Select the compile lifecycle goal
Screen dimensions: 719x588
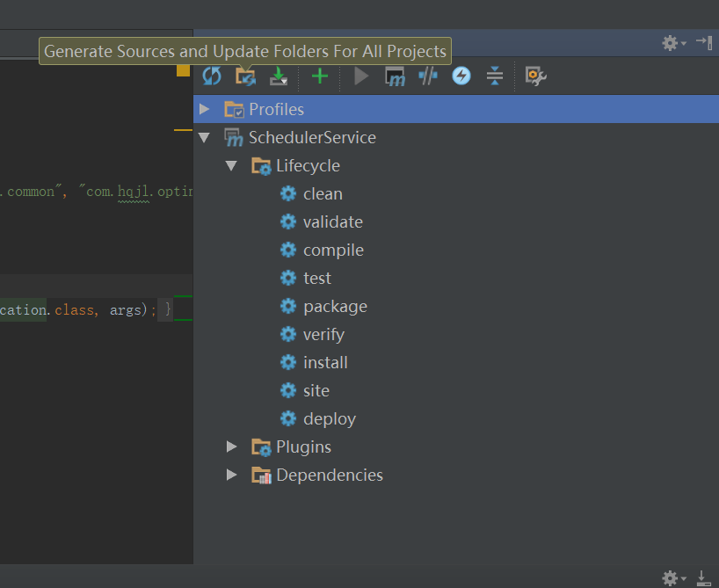pyautogui.click(x=456, y=250)
